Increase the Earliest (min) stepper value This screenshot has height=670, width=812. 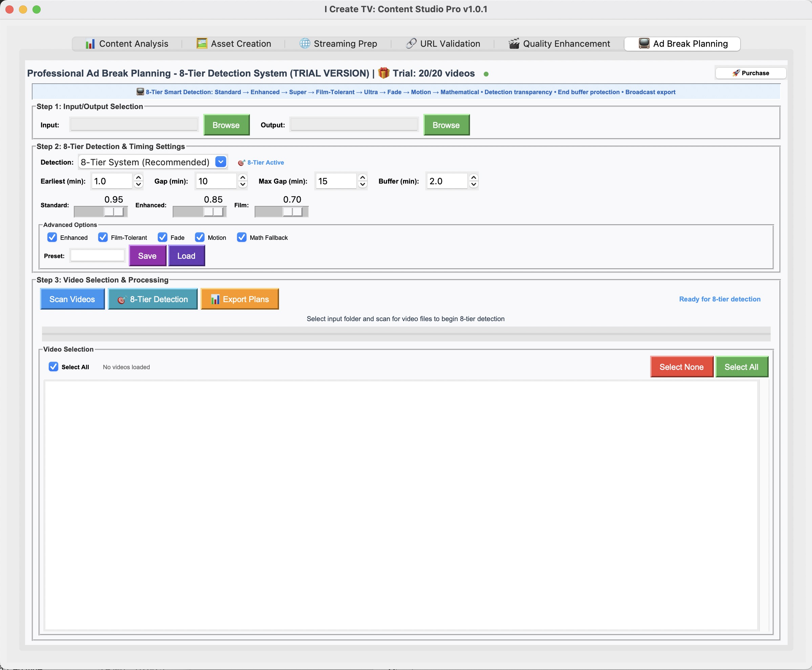(138, 177)
